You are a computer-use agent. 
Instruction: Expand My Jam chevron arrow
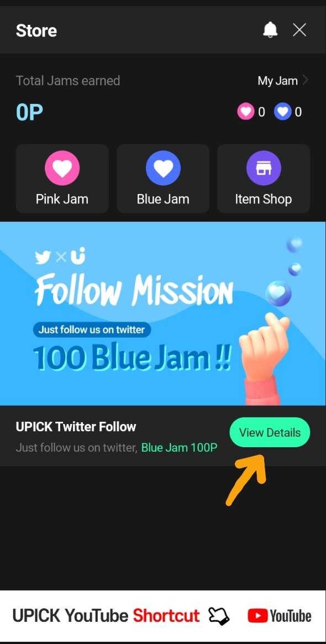coord(304,81)
